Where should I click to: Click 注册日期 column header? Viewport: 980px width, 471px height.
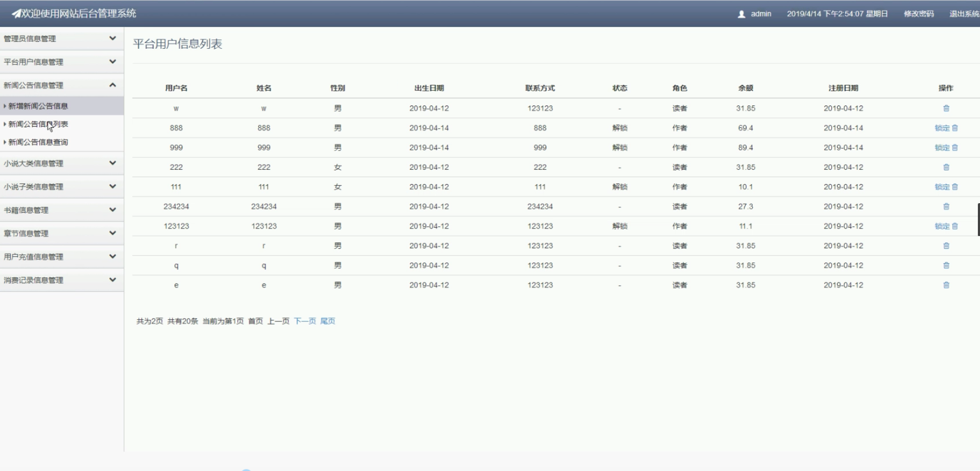point(843,88)
